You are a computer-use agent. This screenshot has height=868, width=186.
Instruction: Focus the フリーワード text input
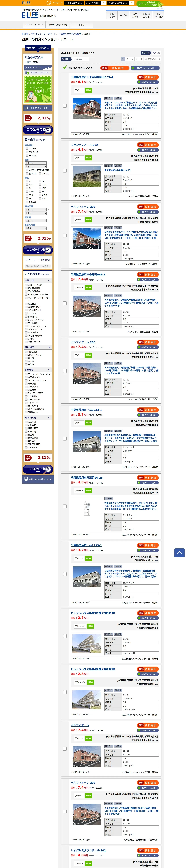pyautogui.click(x=38, y=266)
